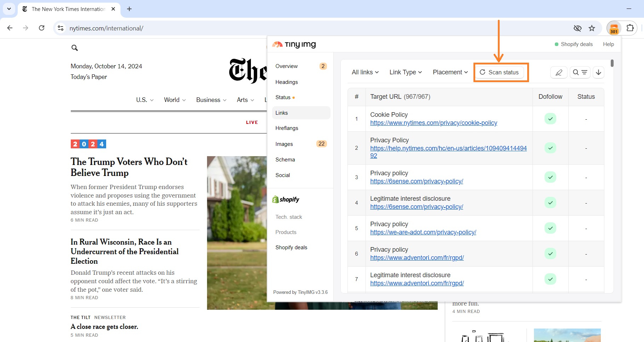Screen dimensions: 644x342
Task: Open the Placement dropdown
Action: (x=450, y=72)
